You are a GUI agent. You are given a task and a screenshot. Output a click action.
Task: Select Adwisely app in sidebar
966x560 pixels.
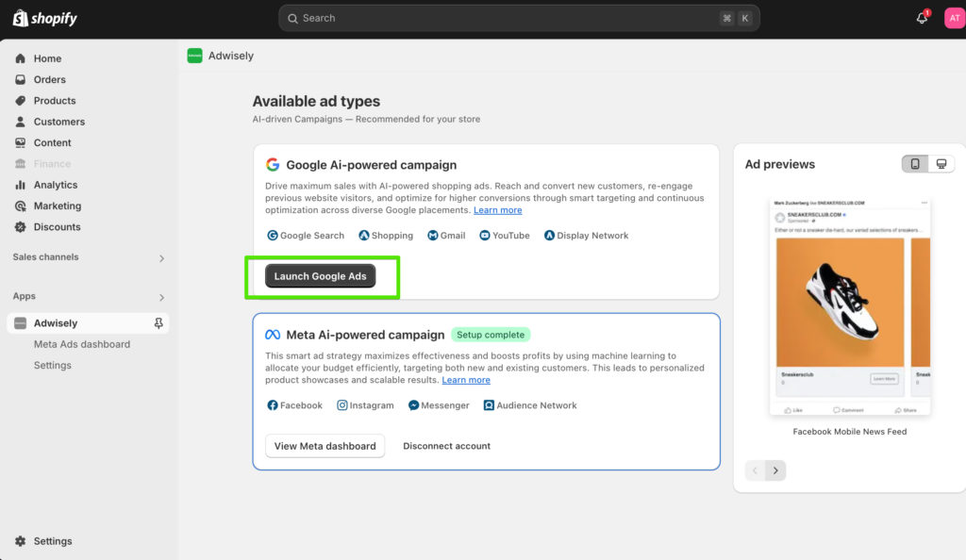tap(88, 323)
